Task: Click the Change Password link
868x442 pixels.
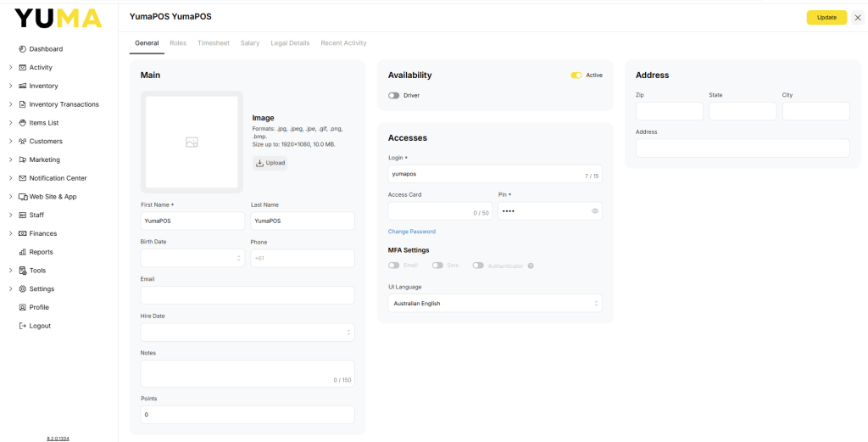Action: (x=412, y=232)
